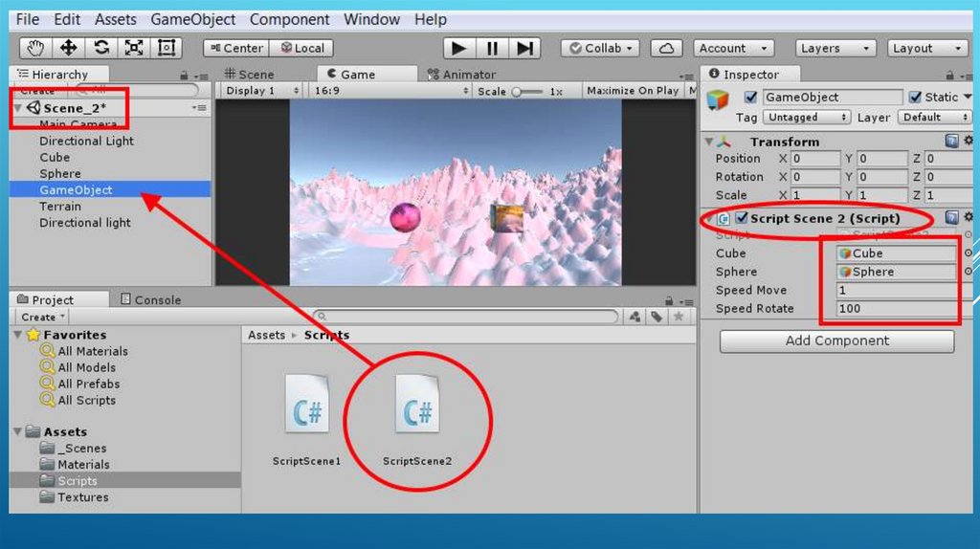This screenshot has height=549, width=980.
Task: Open Window menu
Action: pyautogui.click(x=372, y=19)
